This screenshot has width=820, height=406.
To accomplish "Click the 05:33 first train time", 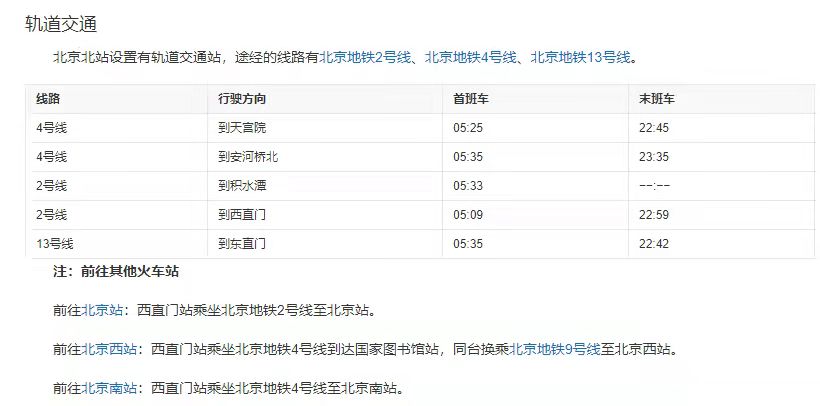I will (468, 186).
